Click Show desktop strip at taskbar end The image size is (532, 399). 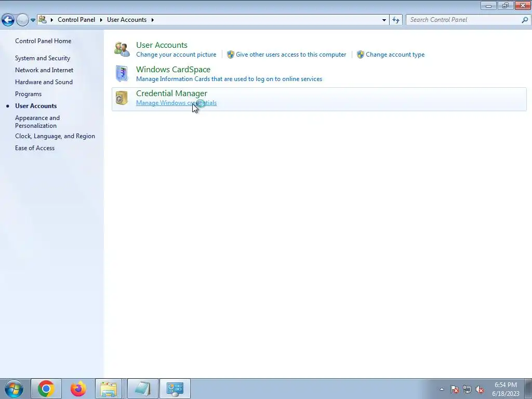click(528, 389)
